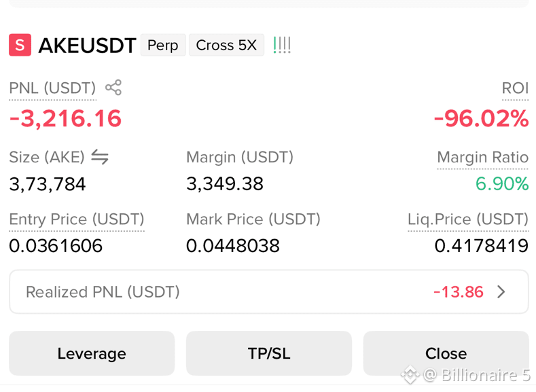536x392 pixels.
Task: Tap the Entry Price (USDT) label
Action: click(x=77, y=219)
